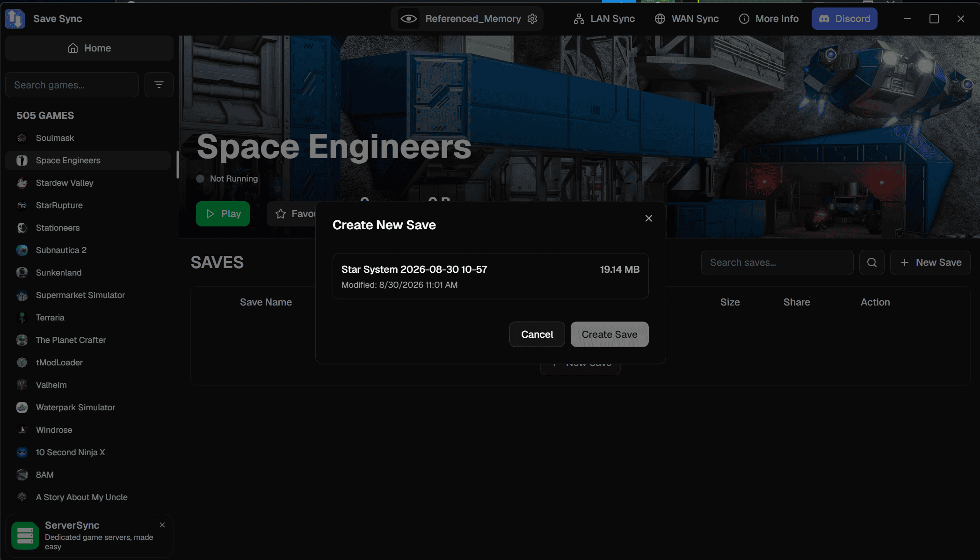This screenshot has height=560, width=980.
Task: Select the Soulmask game icon
Action: click(x=22, y=138)
